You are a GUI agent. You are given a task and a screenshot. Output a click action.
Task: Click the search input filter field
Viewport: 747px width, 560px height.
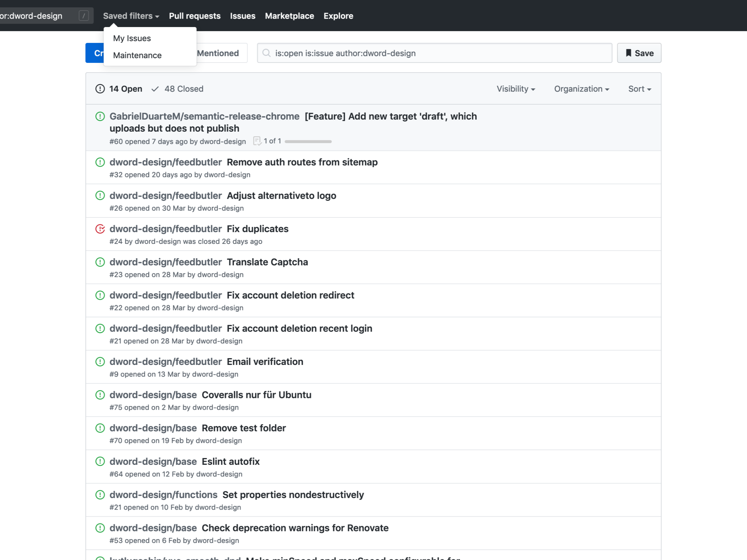(434, 53)
